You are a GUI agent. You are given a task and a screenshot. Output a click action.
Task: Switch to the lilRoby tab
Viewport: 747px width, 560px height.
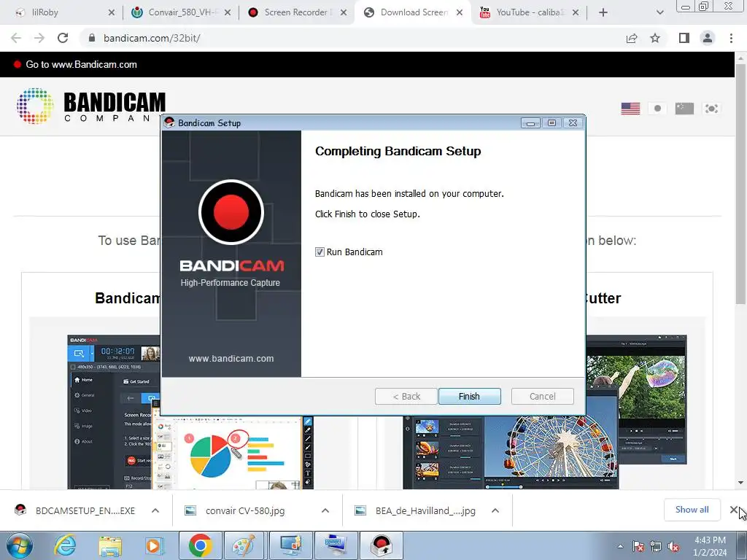pyautogui.click(x=44, y=12)
